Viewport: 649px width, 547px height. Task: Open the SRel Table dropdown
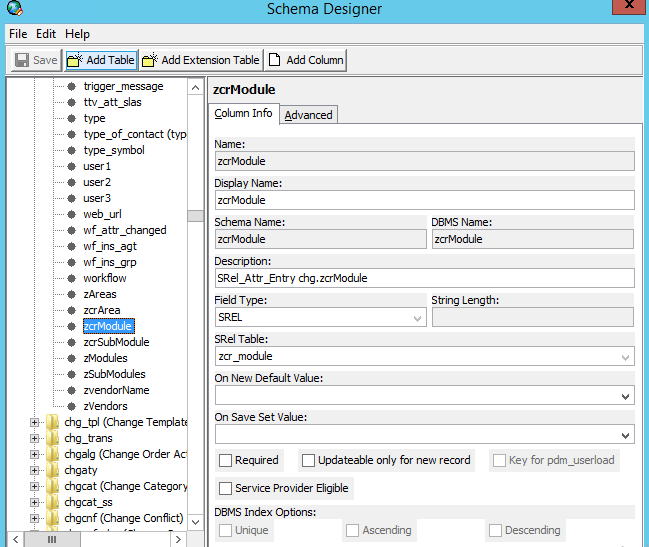(x=625, y=357)
